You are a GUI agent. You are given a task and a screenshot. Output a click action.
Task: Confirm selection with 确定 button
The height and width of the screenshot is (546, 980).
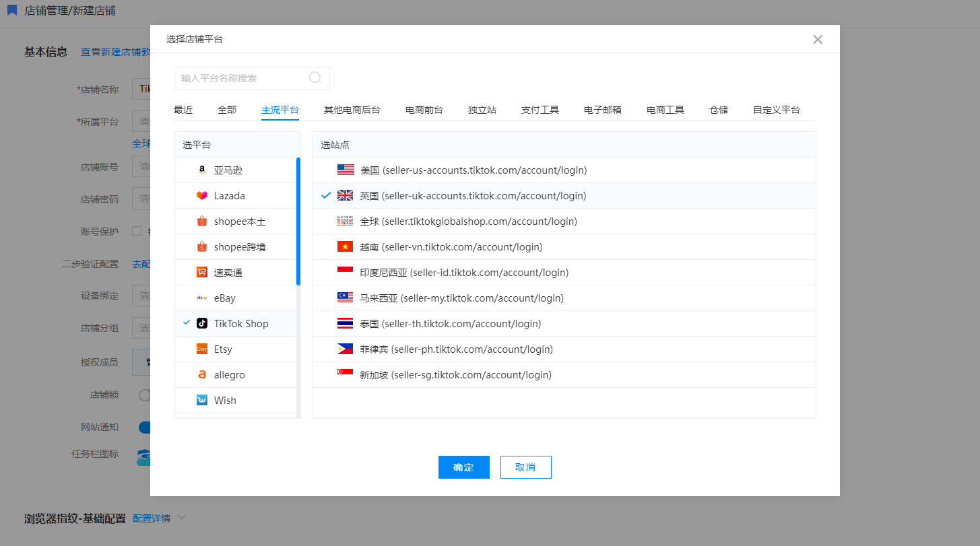[463, 467]
